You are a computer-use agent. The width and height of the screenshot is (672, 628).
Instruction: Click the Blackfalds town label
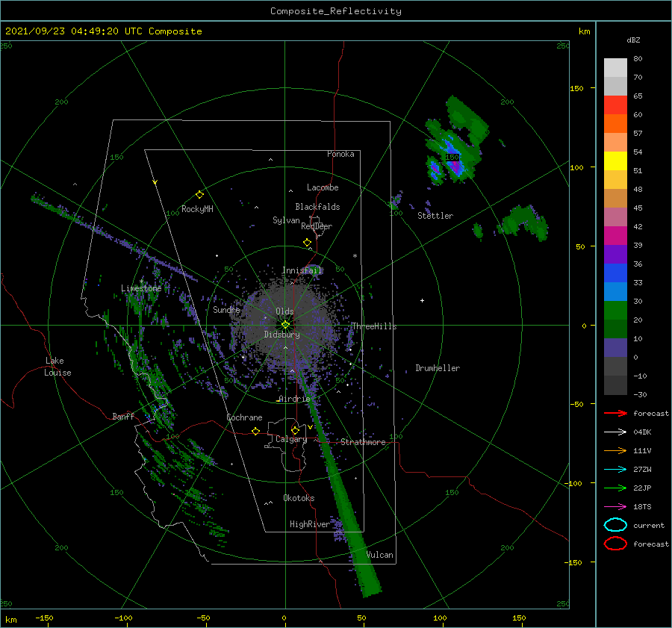pyautogui.click(x=317, y=207)
